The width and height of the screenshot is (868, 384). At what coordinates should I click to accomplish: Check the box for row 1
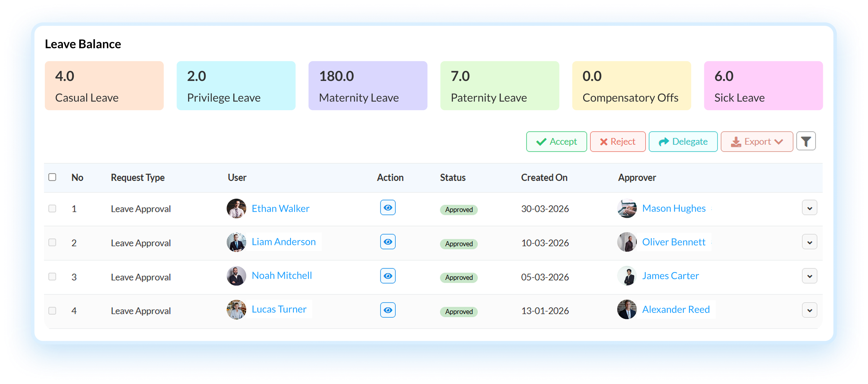coord(52,209)
